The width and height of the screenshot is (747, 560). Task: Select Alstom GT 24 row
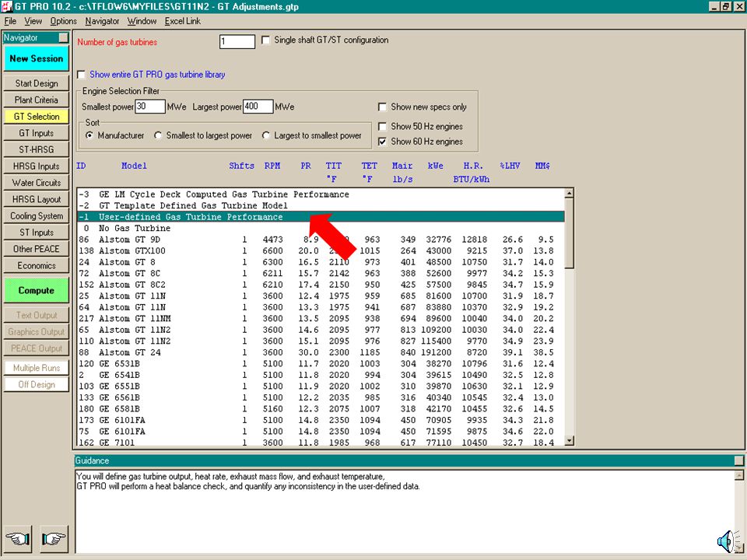pos(320,352)
